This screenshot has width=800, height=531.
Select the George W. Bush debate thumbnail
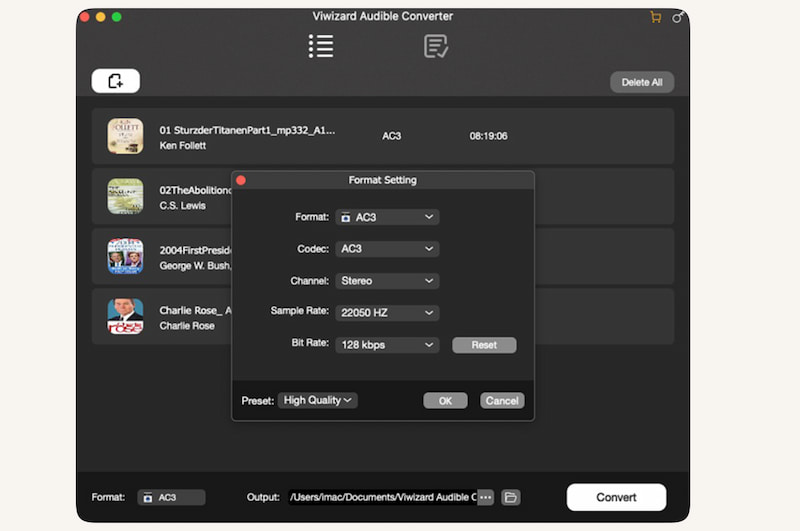(126, 256)
